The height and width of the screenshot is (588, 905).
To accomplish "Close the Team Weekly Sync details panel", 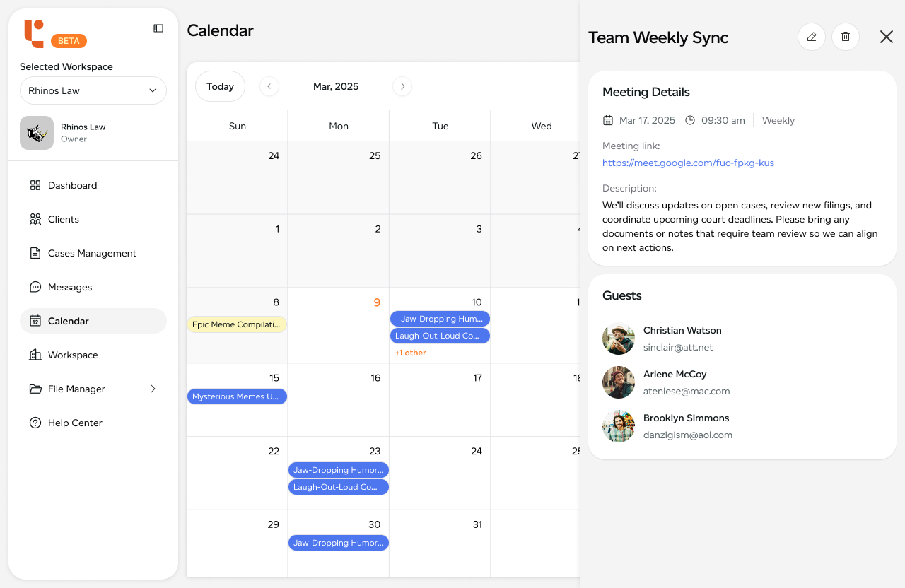I will point(886,37).
